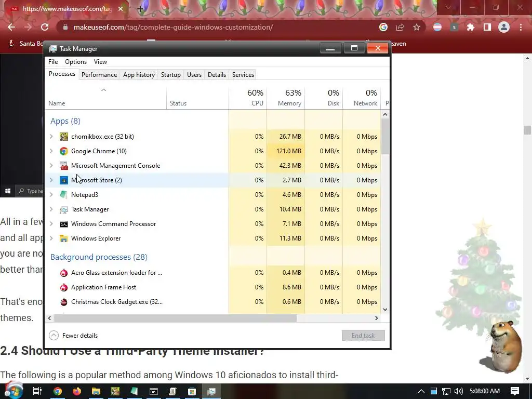Screen dimensions: 532x399
Task: Open the notification center icon
Action: click(515, 391)
